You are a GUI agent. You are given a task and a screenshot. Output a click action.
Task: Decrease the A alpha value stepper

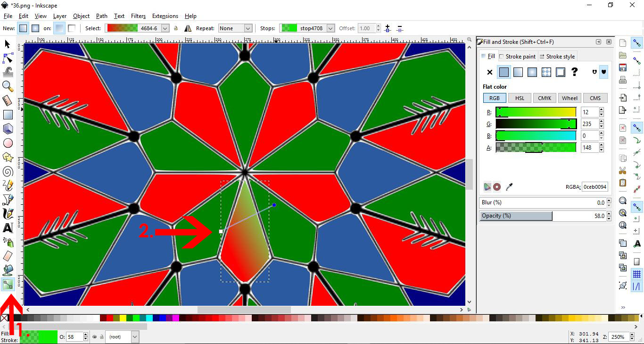pos(602,150)
